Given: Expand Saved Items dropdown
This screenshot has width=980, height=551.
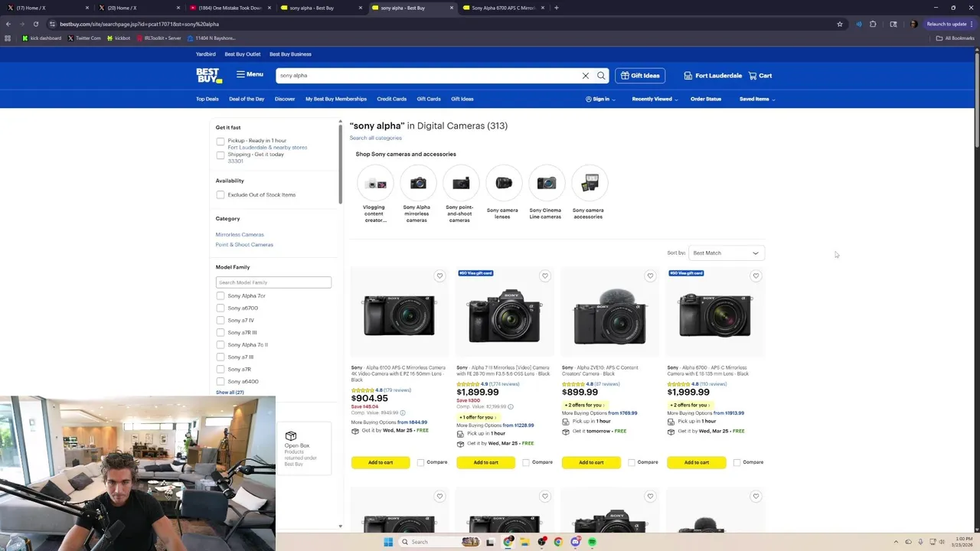Looking at the screenshot, I should (x=757, y=99).
